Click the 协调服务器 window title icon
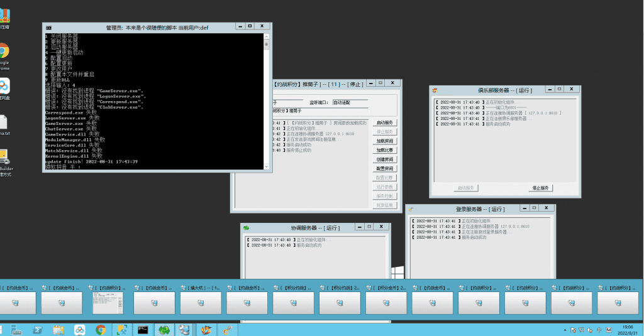This screenshot has height=336, width=644. [246, 228]
